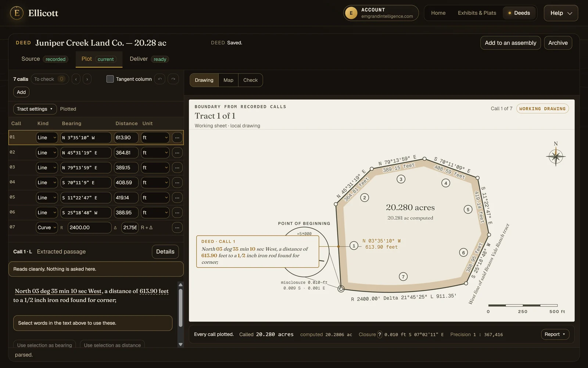Click the Closure help question mark
The height and width of the screenshot is (368, 588).
380,335
